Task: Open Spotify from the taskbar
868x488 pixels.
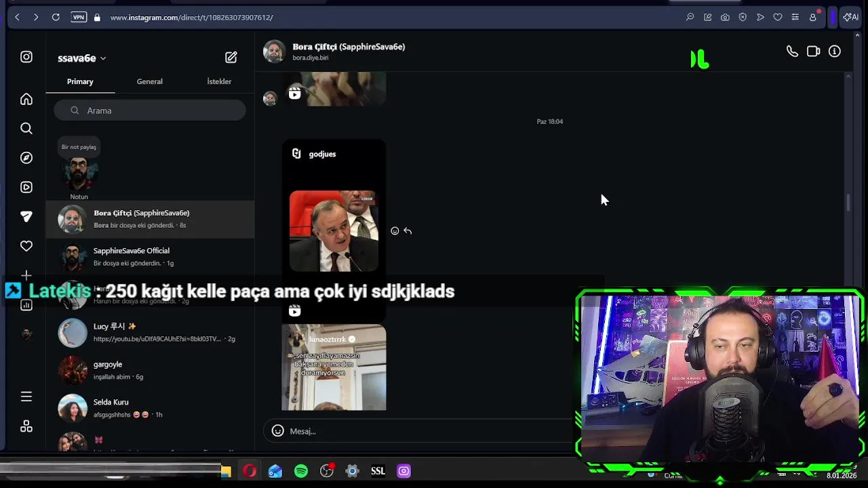Action: point(301,471)
